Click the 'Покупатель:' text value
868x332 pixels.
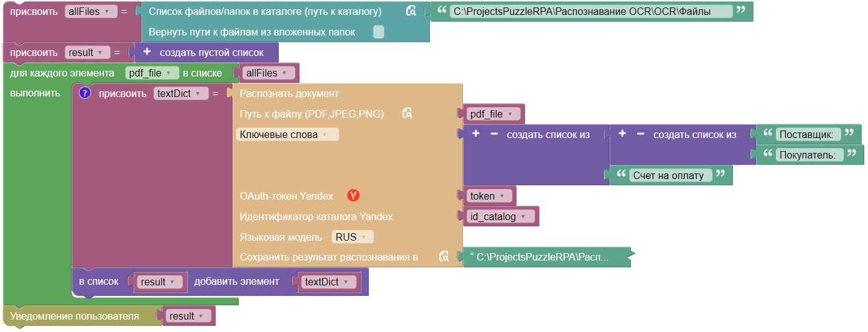(x=808, y=155)
